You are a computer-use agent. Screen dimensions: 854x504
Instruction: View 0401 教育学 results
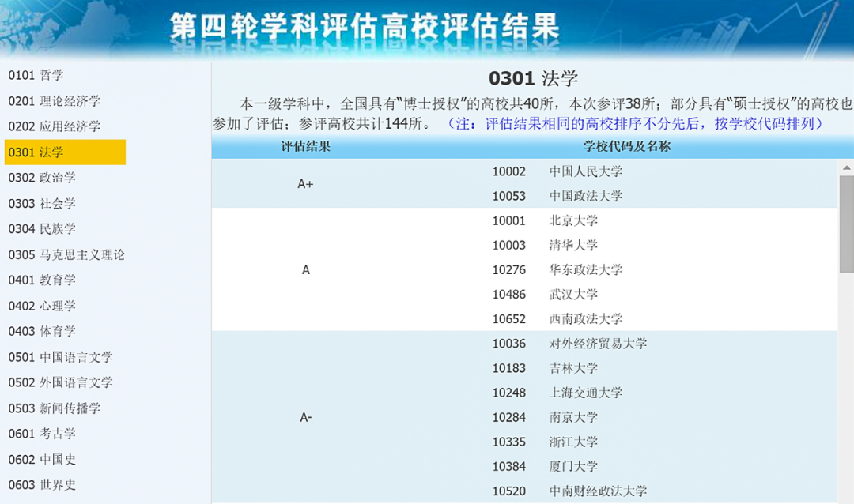[x=42, y=280]
